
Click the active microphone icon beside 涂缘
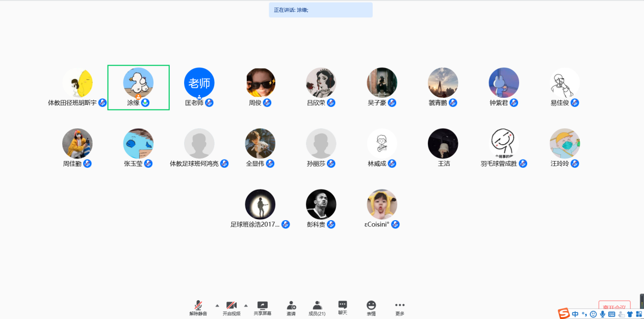[x=145, y=103]
